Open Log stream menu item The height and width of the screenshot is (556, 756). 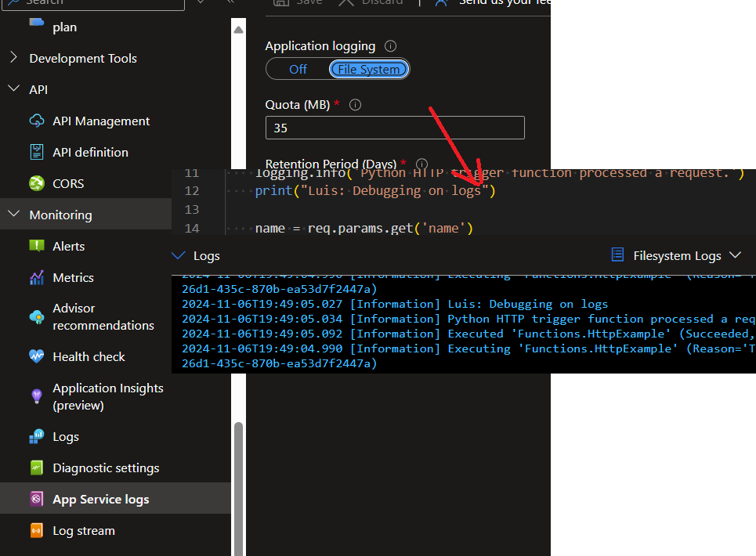[x=84, y=530]
